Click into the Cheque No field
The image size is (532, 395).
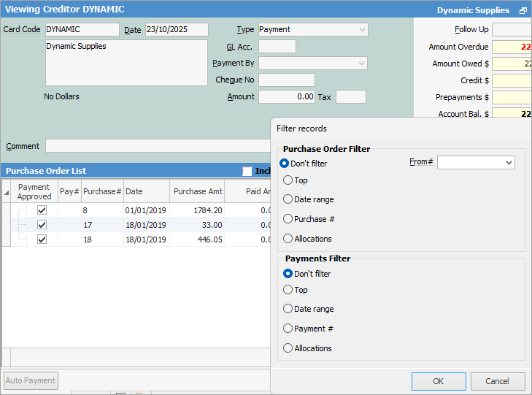(287, 80)
